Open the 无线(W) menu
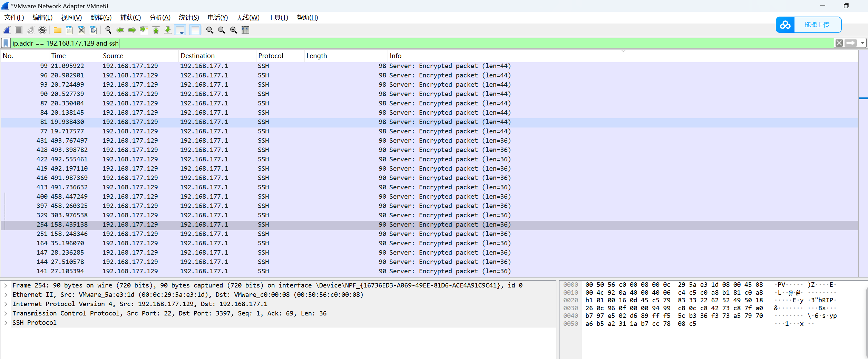 [x=248, y=18]
